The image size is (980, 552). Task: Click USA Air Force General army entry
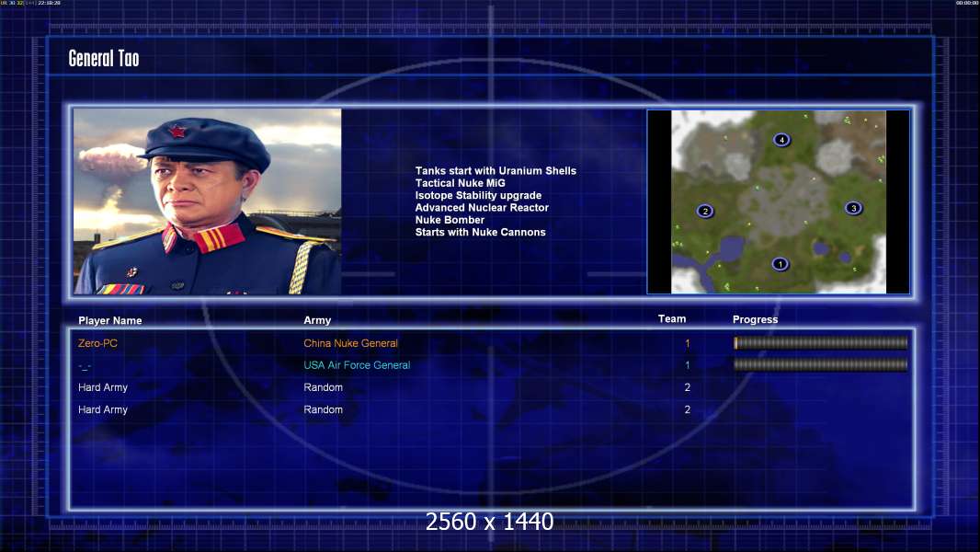tap(357, 365)
